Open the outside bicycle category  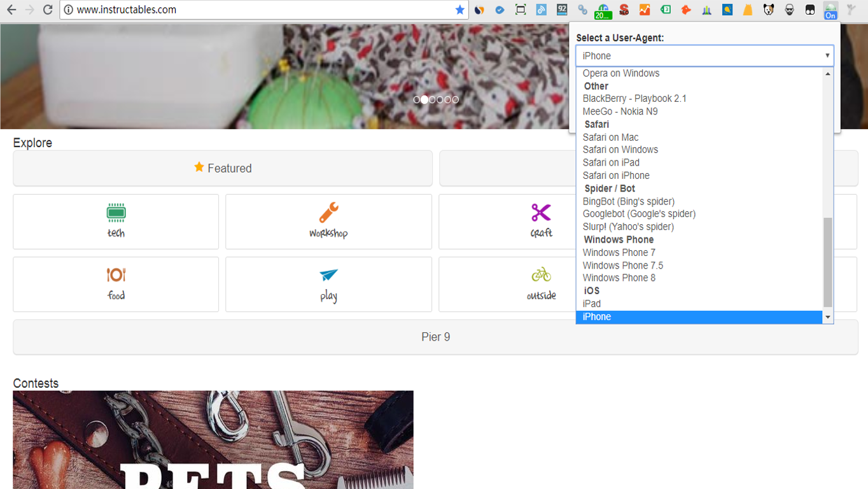point(541,275)
